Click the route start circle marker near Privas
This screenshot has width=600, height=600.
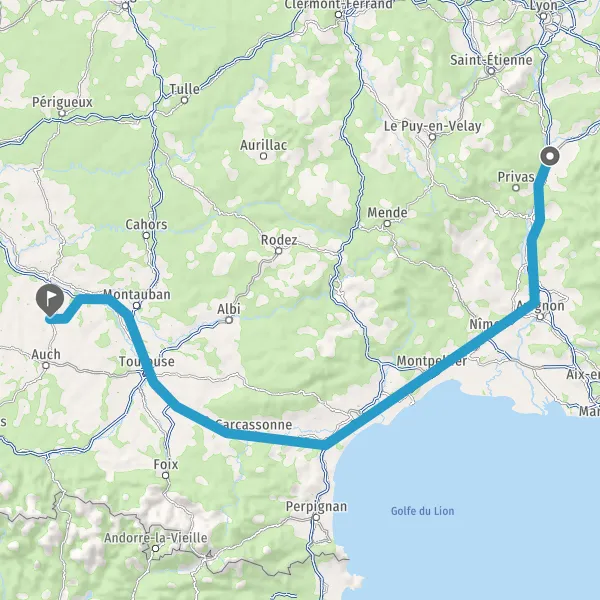[550, 156]
